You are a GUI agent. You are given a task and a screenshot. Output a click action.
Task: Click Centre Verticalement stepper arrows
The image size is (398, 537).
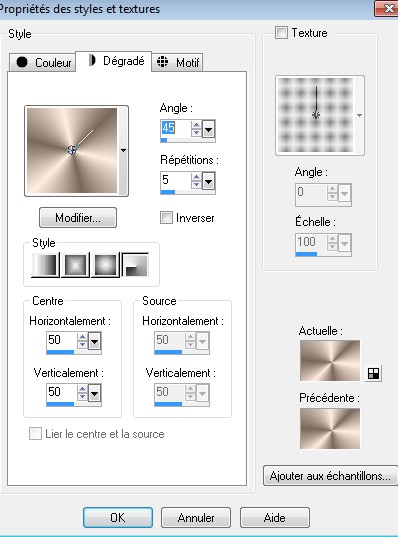point(82,392)
